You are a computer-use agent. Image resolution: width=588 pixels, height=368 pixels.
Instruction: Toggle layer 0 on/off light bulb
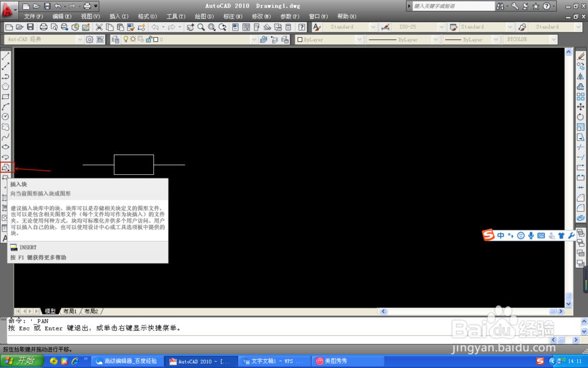point(126,39)
